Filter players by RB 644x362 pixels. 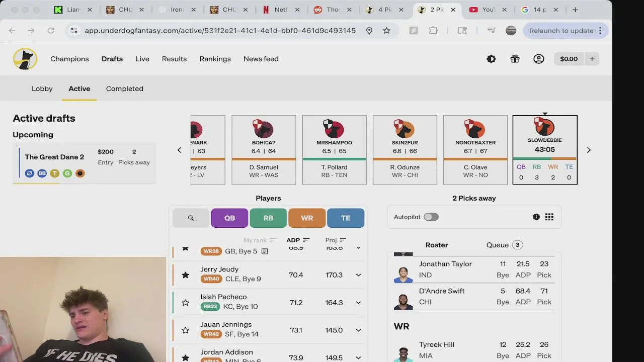pos(268,218)
